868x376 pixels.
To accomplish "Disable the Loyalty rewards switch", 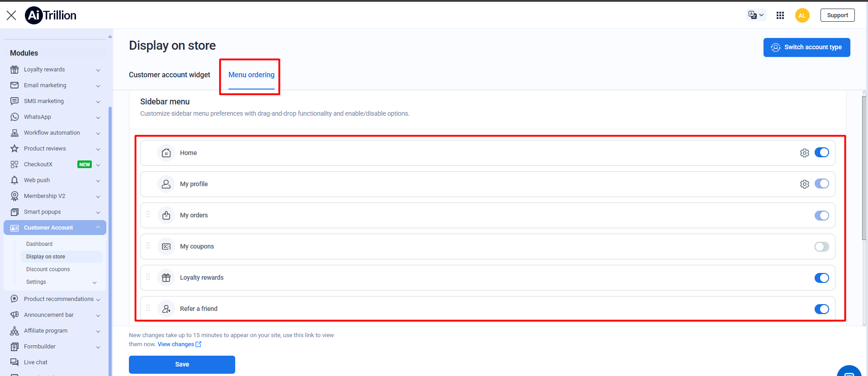I will pos(821,278).
